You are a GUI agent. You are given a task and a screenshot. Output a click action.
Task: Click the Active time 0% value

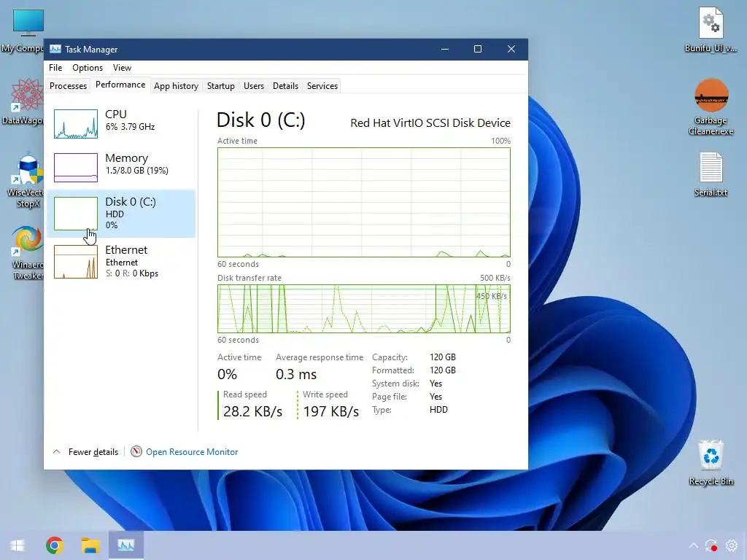click(228, 374)
